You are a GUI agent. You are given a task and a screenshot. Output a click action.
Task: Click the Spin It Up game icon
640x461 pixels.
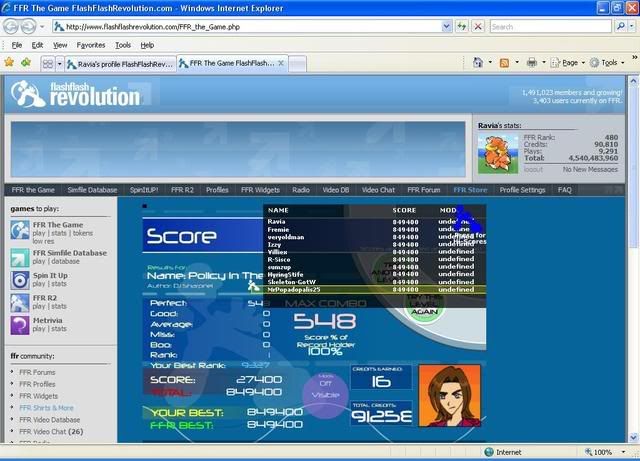19,280
